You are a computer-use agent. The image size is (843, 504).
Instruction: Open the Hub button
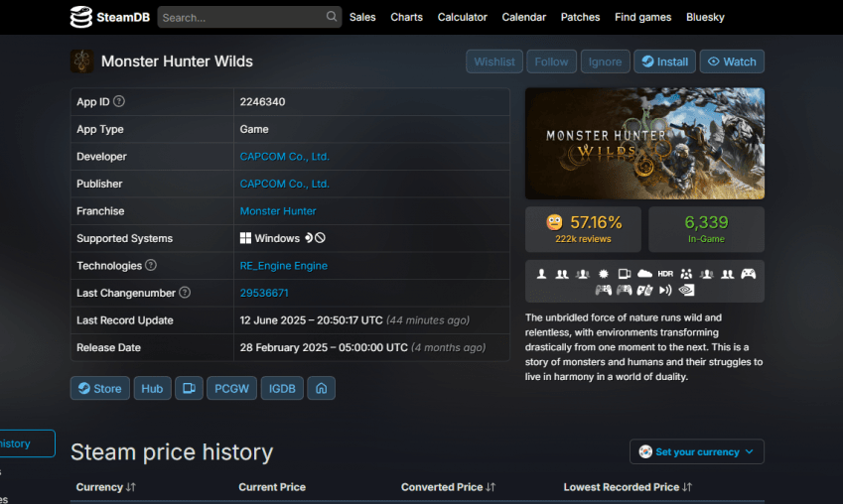152,388
